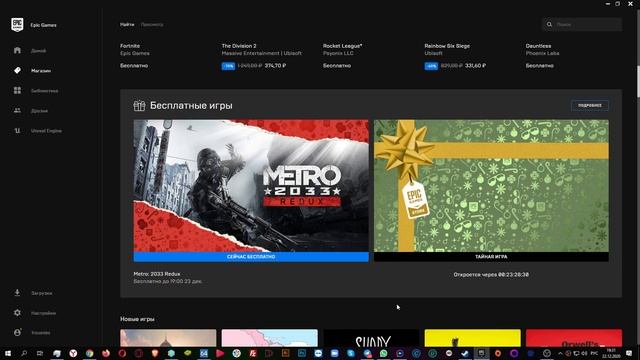Click the Тайная игра label bar
This screenshot has height=360, width=640.
point(491,257)
